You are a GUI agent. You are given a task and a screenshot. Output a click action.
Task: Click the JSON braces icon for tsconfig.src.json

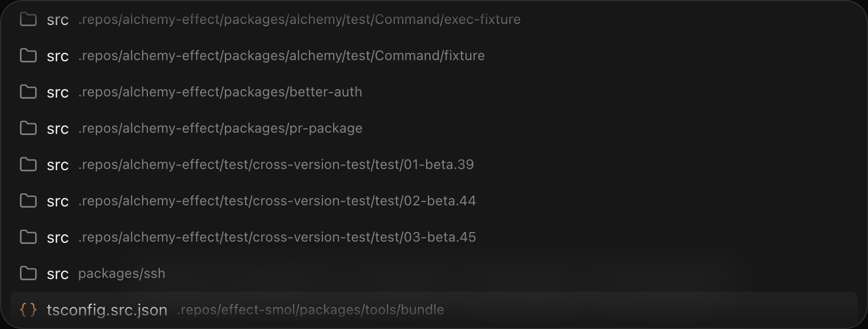28,310
